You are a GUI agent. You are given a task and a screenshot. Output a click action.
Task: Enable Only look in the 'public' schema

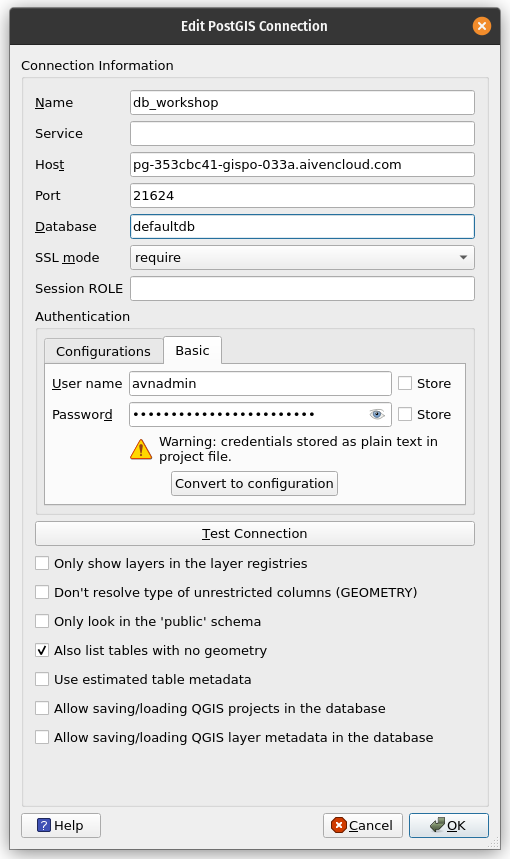[x=42, y=621]
